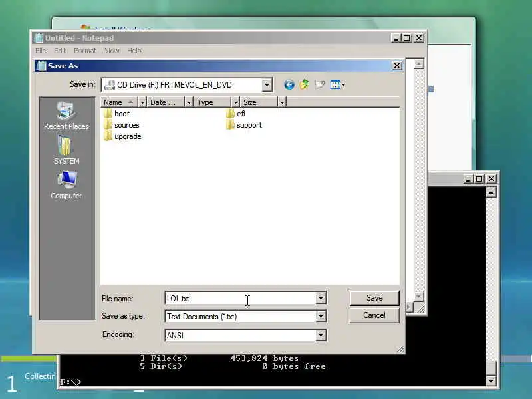
Task: Select the sources folder
Action: pos(122,125)
